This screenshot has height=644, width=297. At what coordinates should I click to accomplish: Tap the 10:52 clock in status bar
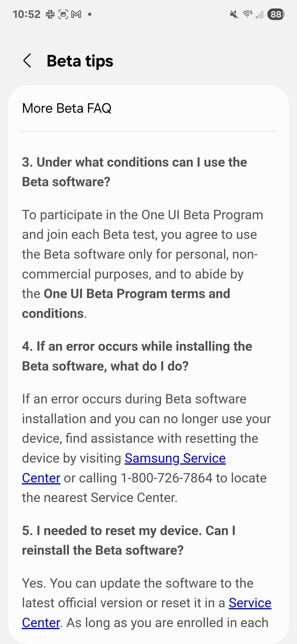tap(26, 15)
